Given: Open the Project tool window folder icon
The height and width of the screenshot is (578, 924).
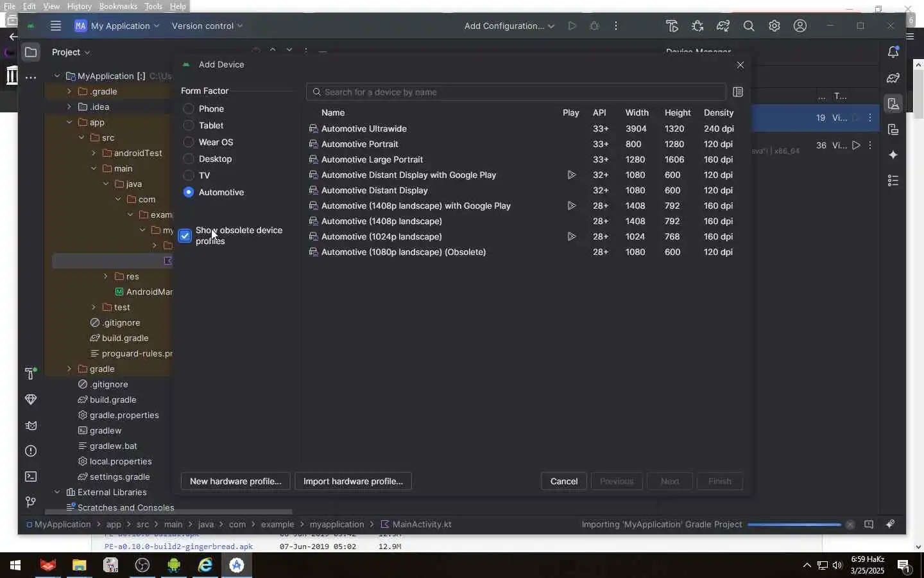Looking at the screenshot, I should [31, 52].
